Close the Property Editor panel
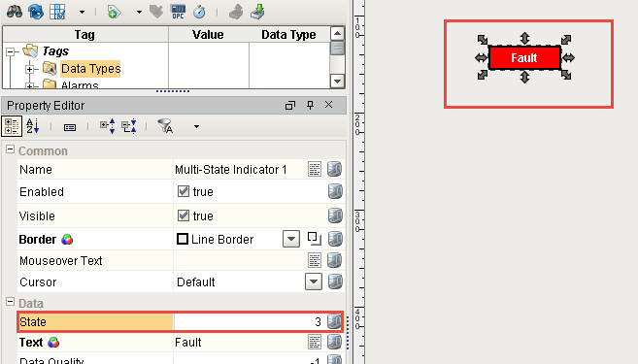 [x=329, y=105]
